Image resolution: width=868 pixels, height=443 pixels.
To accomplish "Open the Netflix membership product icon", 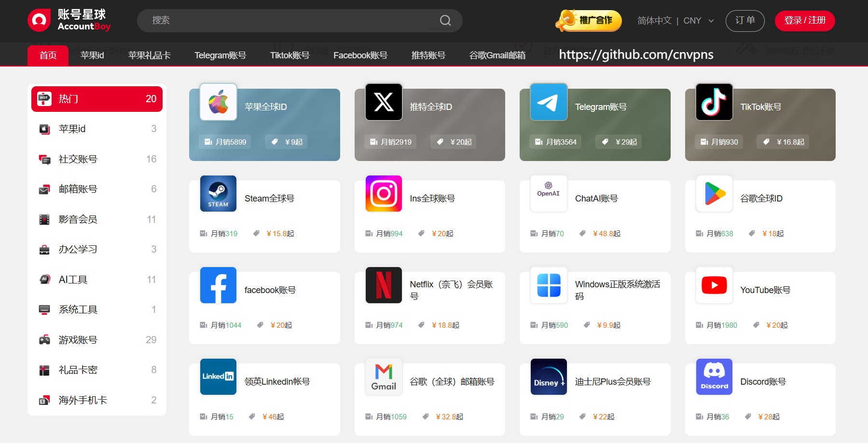I will click(384, 285).
